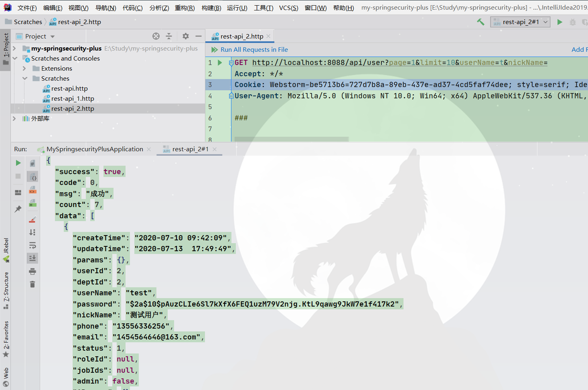Click view response as HTML icon
588x390 pixels.
coord(32,203)
